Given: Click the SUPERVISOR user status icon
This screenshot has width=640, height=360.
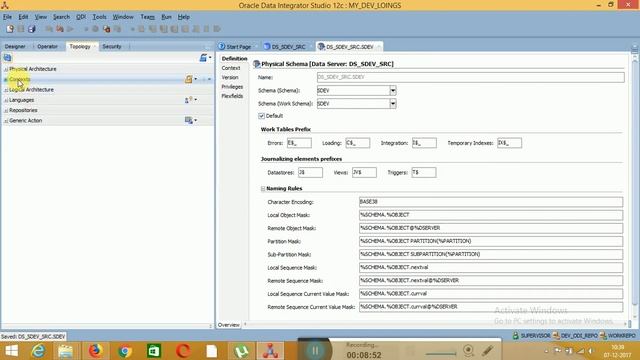Looking at the screenshot, I should pyautogui.click(x=516, y=336).
